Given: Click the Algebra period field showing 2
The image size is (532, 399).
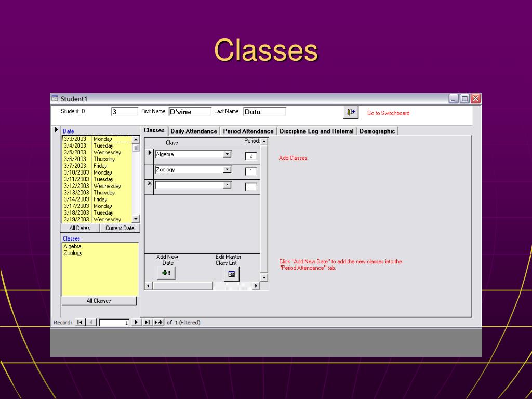Looking at the screenshot, I should coord(251,156).
